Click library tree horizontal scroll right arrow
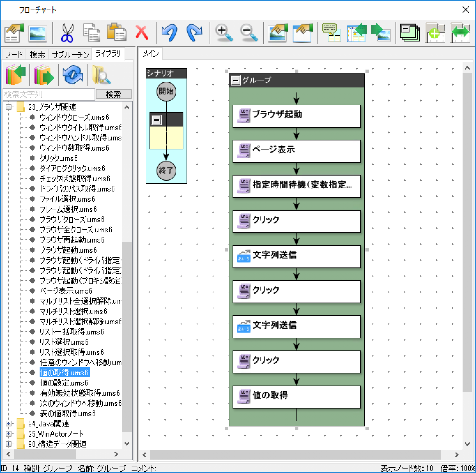The image size is (476, 473). [x=116, y=454]
